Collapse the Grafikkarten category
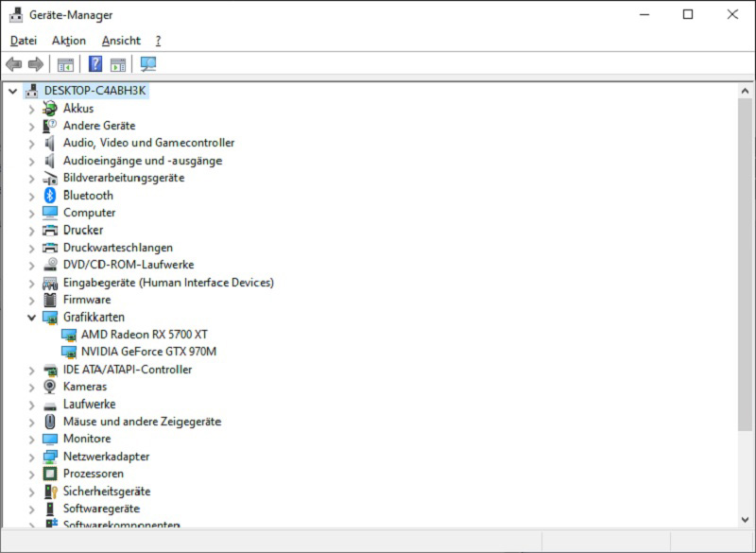This screenshot has height=553, width=756. pyautogui.click(x=32, y=318)
